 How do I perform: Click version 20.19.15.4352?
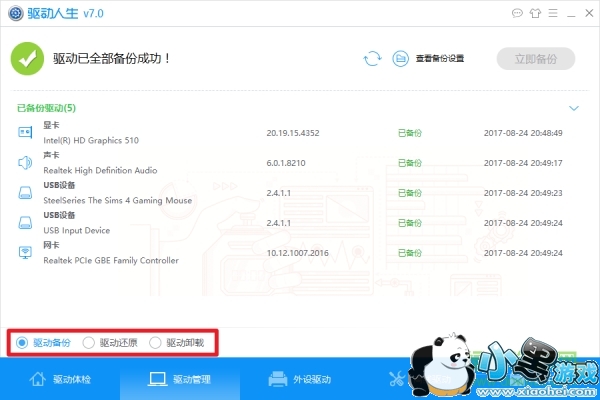coord(293,133)
